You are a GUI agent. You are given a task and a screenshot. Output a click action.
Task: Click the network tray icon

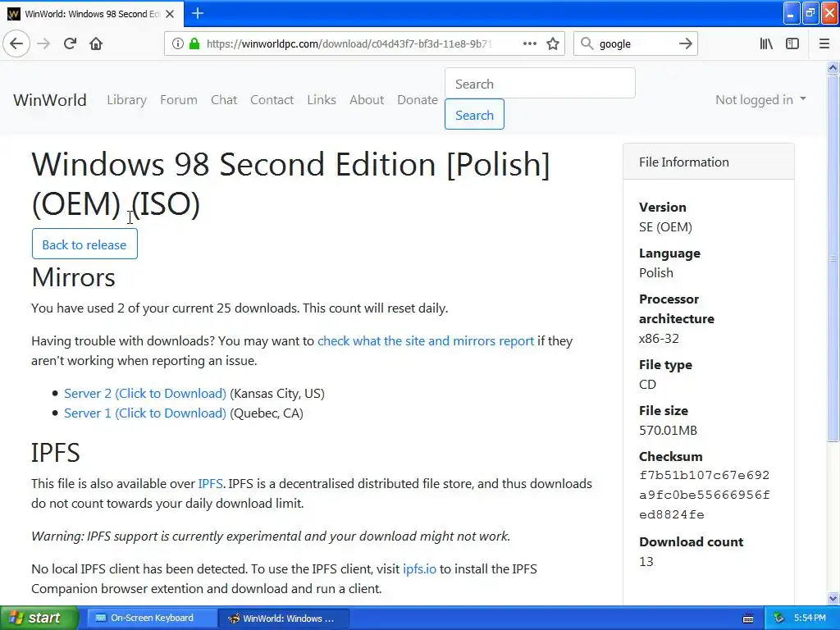click(779, 619)
